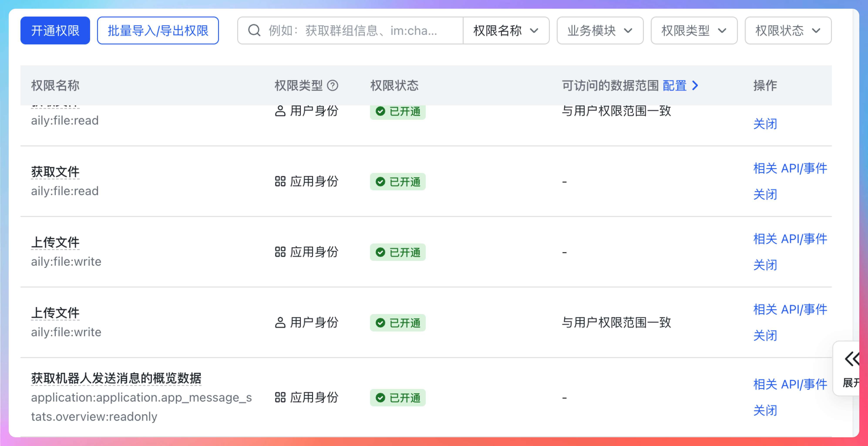Click the app identity icon in the 获取文件 row
The image size is (868, 446).
point(280,181)
